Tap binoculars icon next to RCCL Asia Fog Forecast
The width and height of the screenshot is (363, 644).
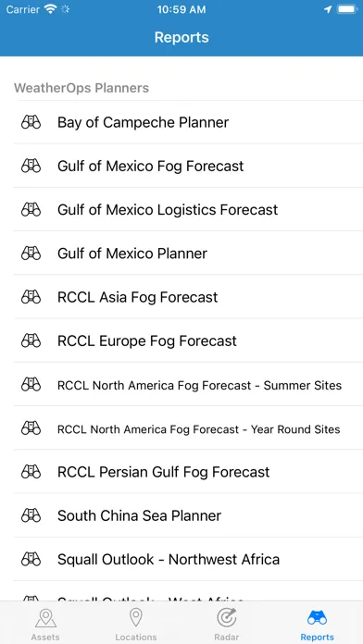click(31, 296)
